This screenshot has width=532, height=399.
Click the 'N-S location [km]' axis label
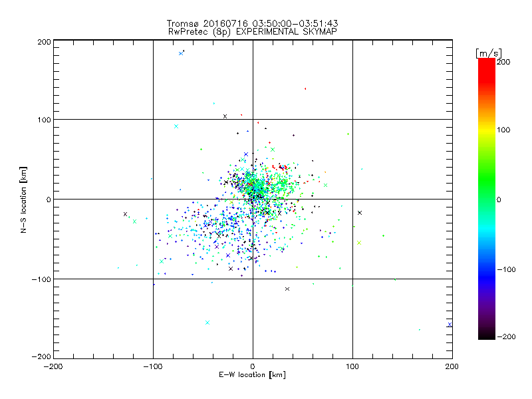point(23,199)
